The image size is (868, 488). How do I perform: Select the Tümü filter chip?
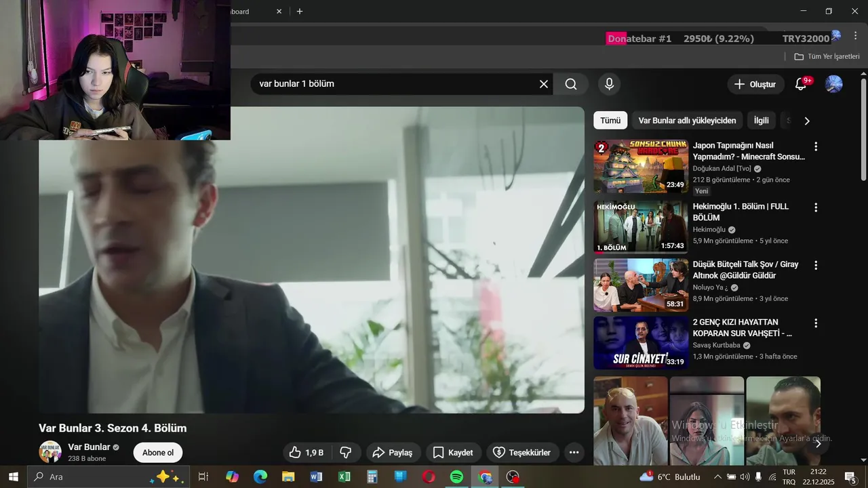point(610,121)
